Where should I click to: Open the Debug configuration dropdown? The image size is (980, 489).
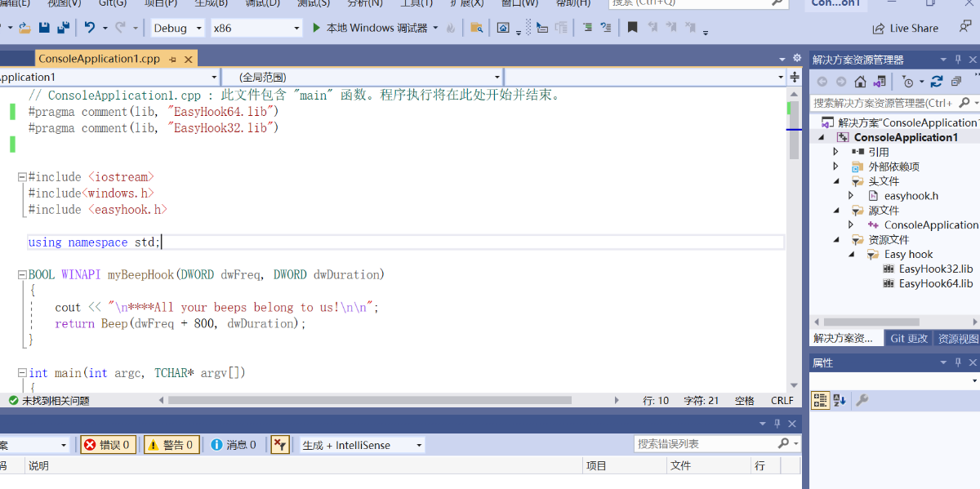click(178, 28)
